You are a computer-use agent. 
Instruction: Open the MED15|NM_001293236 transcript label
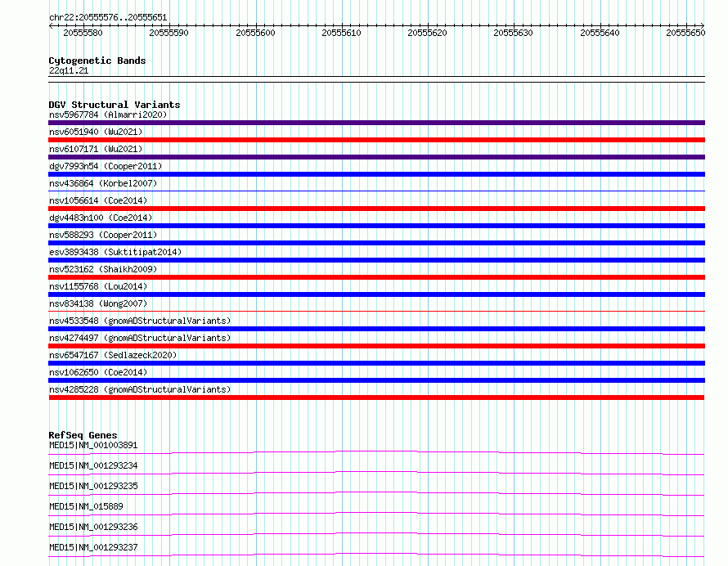pos(93,527)
